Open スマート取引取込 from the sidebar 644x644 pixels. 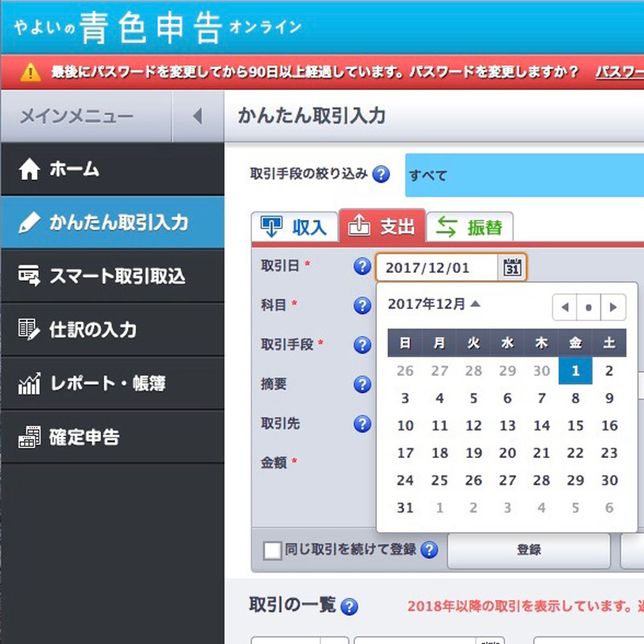[113, 276]
